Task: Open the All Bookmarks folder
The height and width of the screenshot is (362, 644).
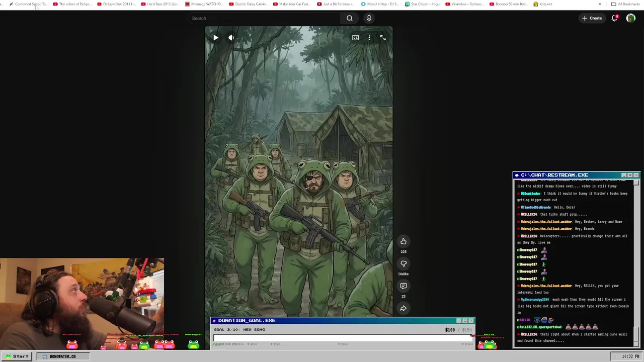Action: click(625, 4)
